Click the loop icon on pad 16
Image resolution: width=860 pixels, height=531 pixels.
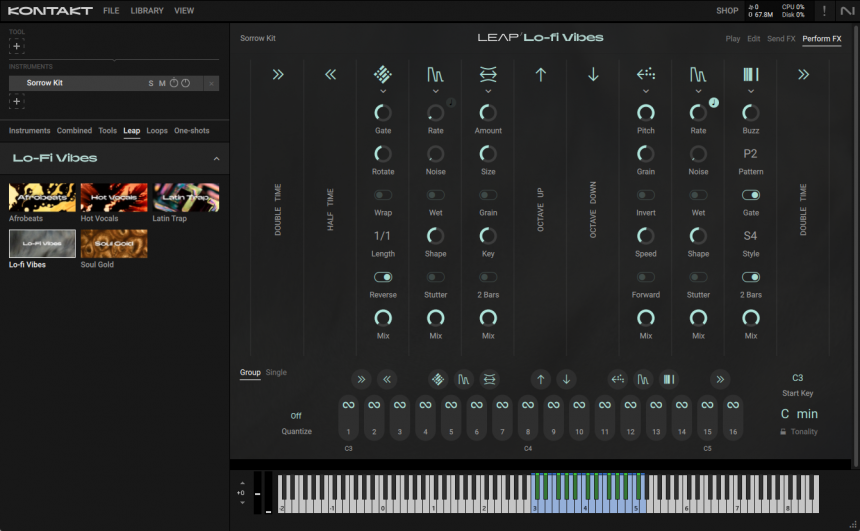pos(733,405)
